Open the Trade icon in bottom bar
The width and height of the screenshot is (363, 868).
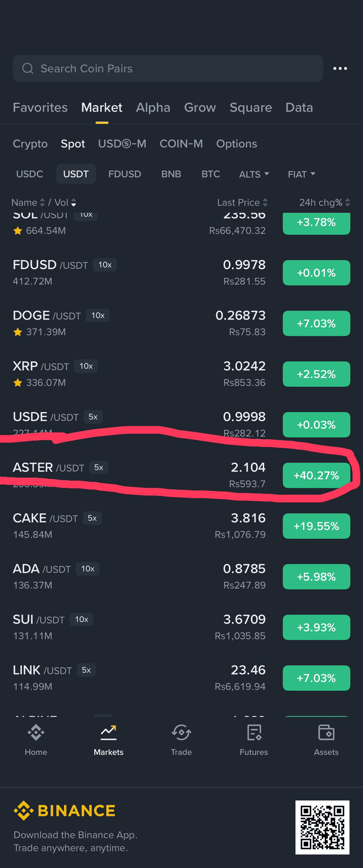(x=181, y=733)
